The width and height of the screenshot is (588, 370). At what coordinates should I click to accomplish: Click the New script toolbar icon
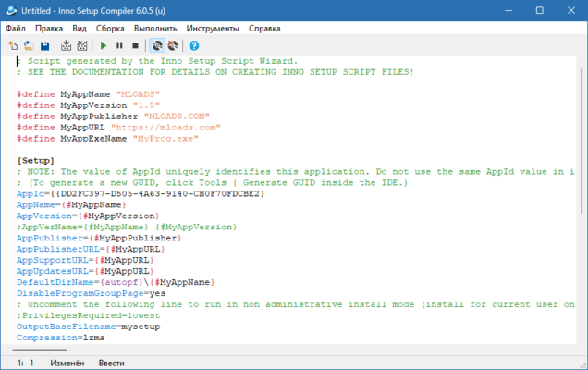[x=13, y=45]
